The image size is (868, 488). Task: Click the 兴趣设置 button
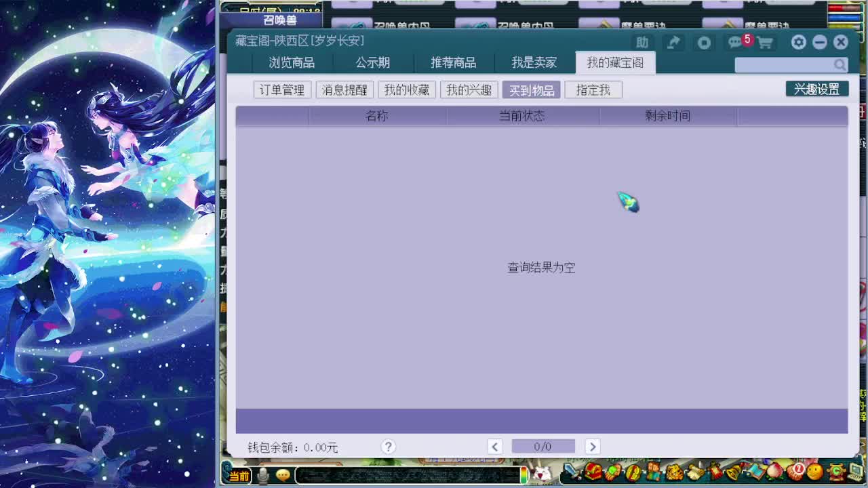pos(817,89)
